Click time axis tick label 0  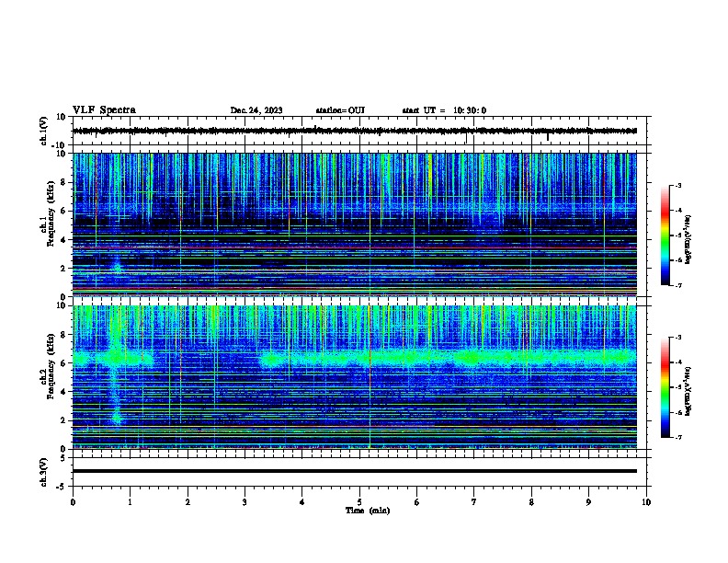73,502
